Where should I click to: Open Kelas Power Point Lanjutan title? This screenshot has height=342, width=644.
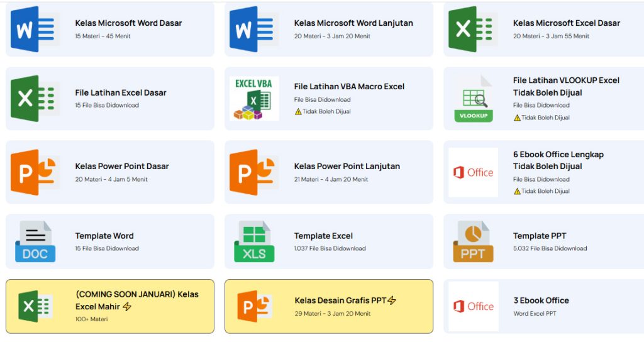(x=347, y=166)
